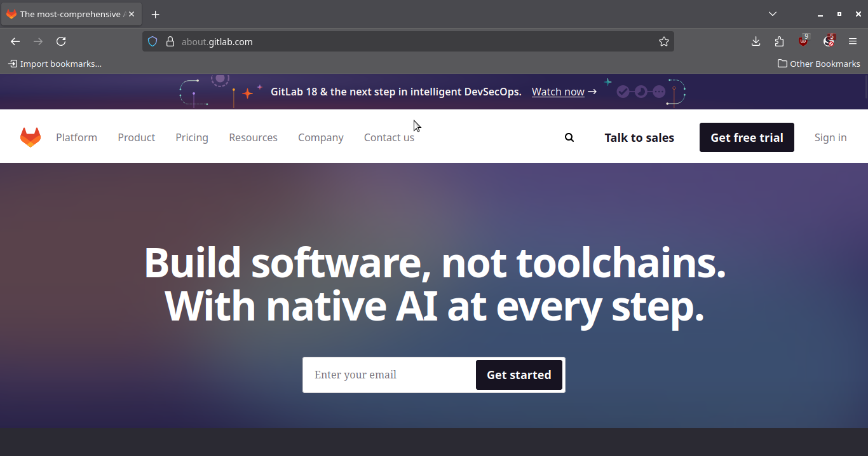
Task: Follow the Watch now banner link
Action: click(x=558, y=92)
